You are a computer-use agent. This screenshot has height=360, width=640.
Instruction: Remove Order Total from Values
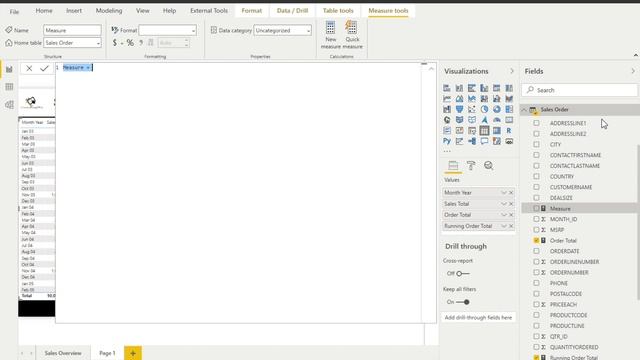tap(511, 215)
